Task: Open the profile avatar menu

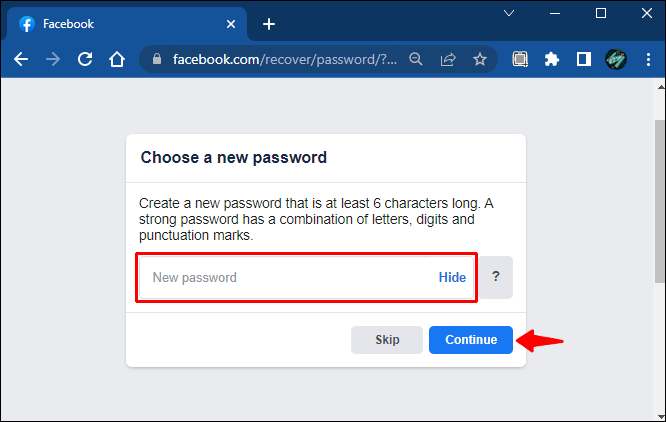Action: [x=615, y=59]
